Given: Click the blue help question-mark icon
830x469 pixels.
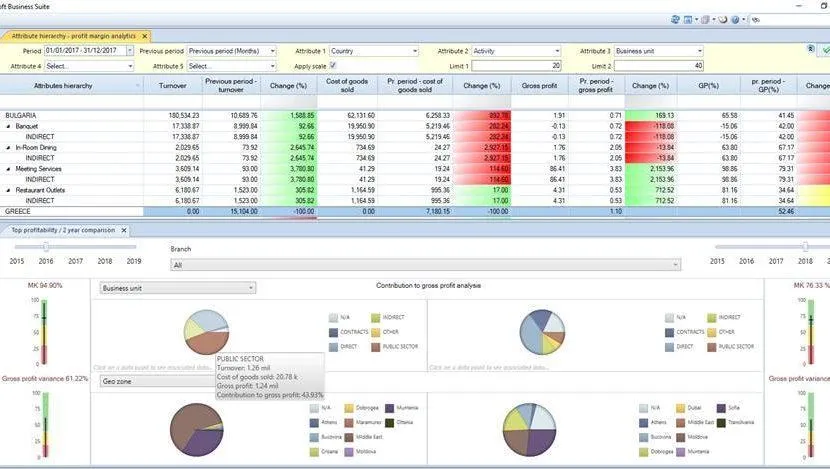Looking at the screenshot, I should click(x=735, y=20).
